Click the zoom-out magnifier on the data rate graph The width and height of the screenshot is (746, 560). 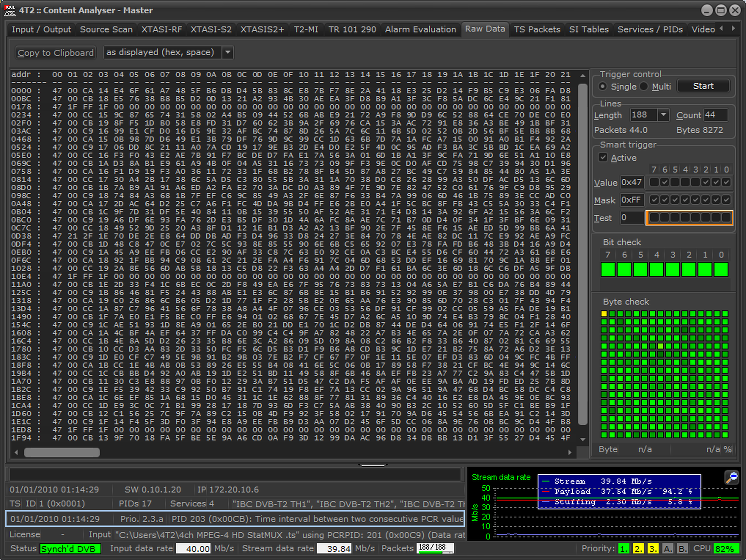tap(731, 477)
